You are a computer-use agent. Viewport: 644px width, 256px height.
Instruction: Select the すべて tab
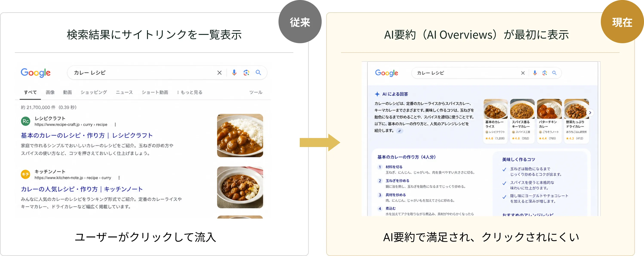30,92
